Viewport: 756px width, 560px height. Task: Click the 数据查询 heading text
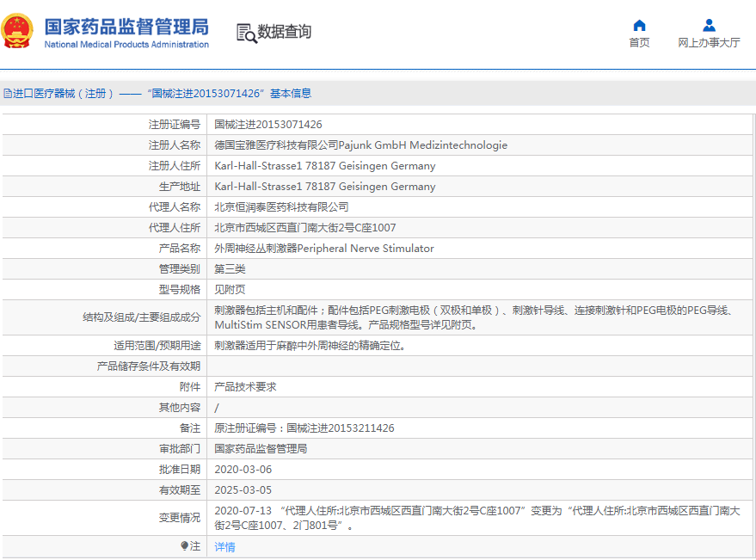(x=285, y=32)
